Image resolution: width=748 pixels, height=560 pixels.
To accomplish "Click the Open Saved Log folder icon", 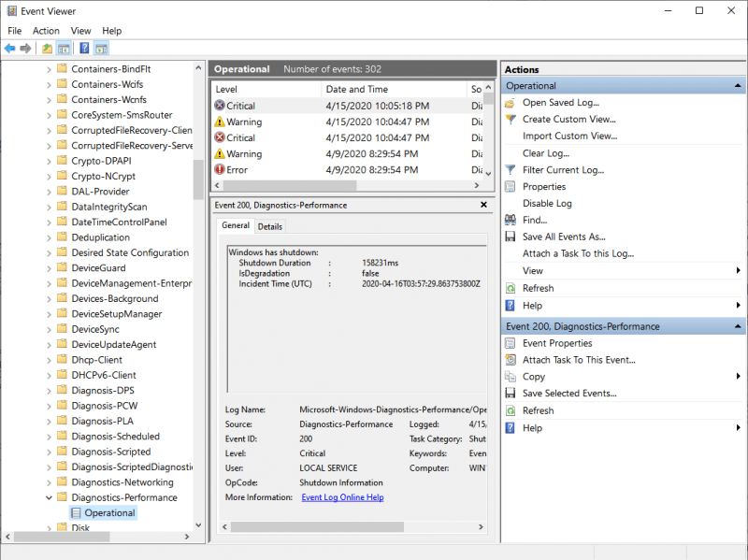I will (x=511, y=103).
